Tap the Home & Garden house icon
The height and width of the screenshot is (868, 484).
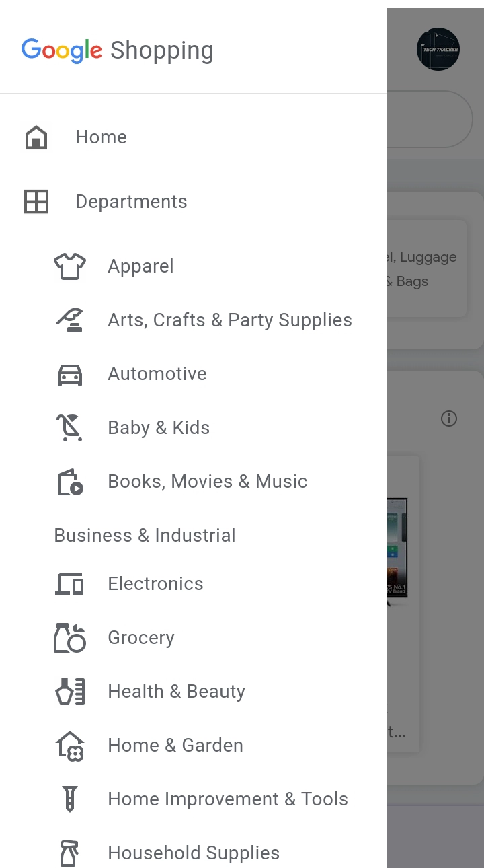70,746
